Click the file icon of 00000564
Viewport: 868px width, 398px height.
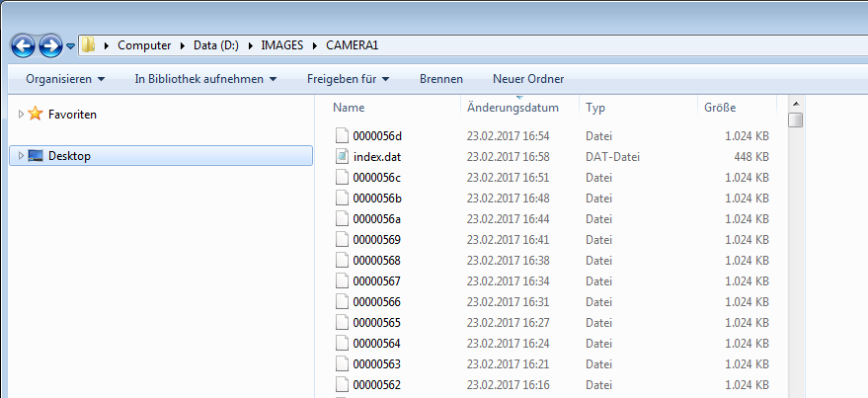tap(343, 344)
